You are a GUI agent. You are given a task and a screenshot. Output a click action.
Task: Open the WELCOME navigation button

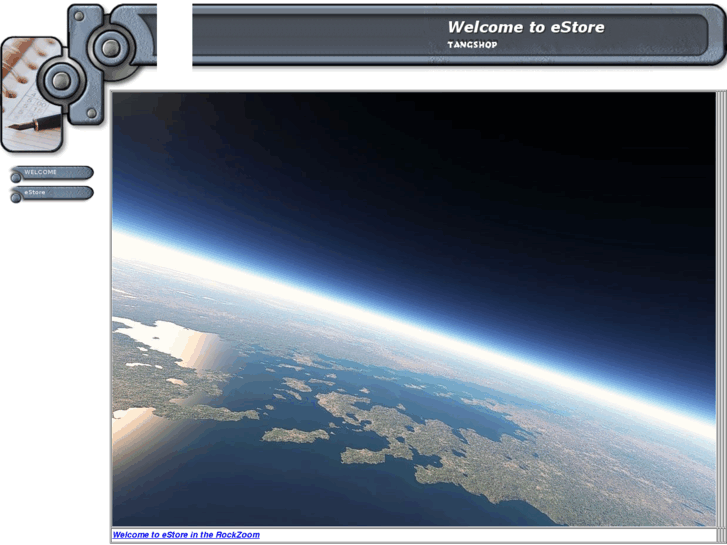click(x=51, y=173)
